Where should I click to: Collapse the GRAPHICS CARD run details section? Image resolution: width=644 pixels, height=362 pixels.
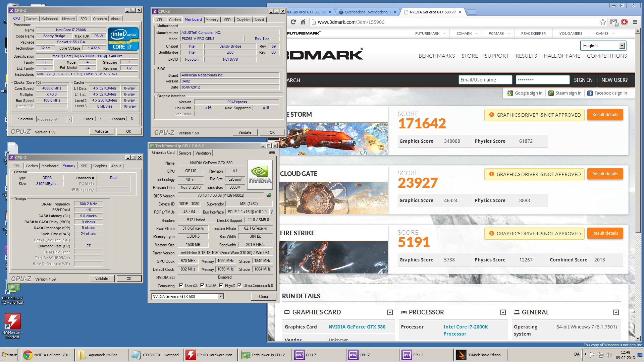[390, 312]
